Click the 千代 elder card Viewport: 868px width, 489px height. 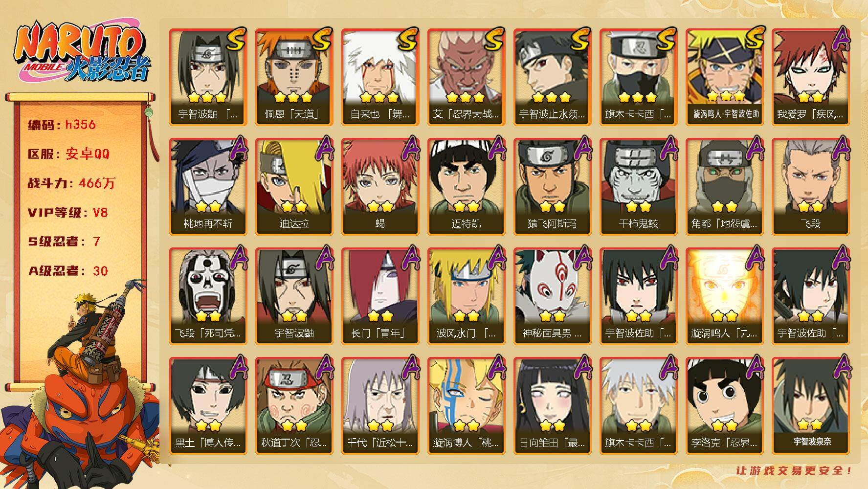(x=380, y=406)
